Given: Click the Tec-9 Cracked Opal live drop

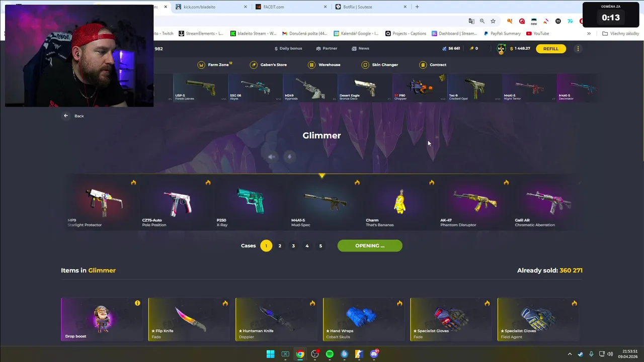Looking at the screenshot, I should point(474,87).
